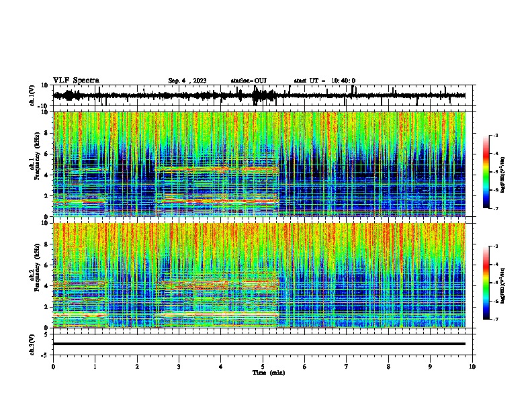This screenshot has height=411, width=532.
Task: Click time axis tick label "4"
Action: [x=221, y=367]
